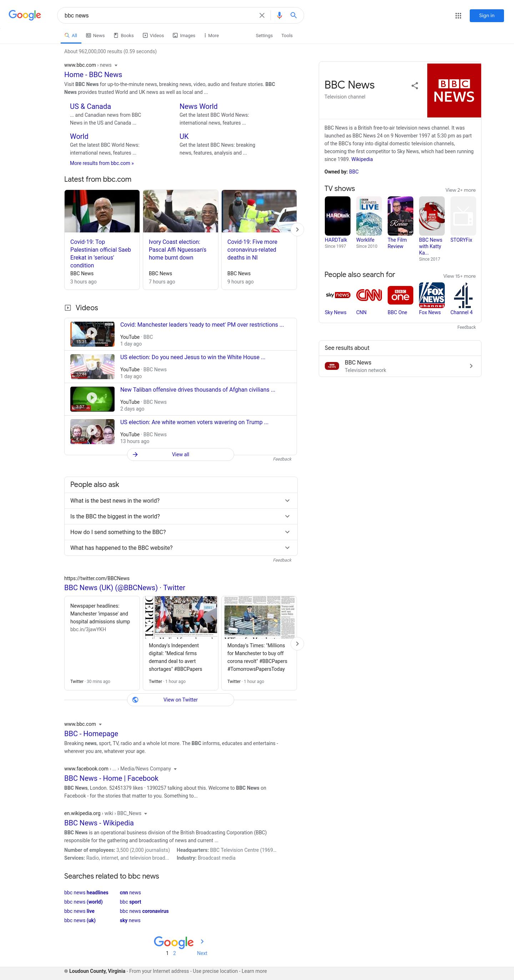Go to next page via arrow icon
The width and height of the screenshot is (514, 980).
click(x=202, y=941)
